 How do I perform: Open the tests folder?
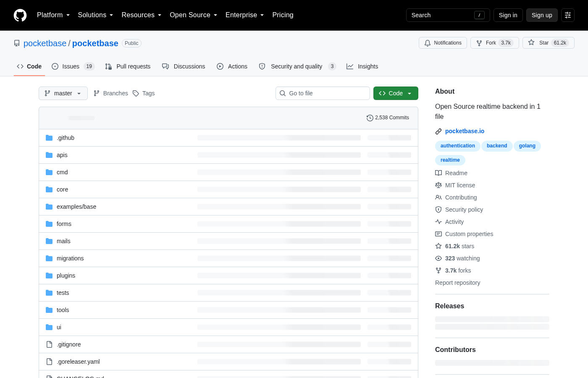63,293
